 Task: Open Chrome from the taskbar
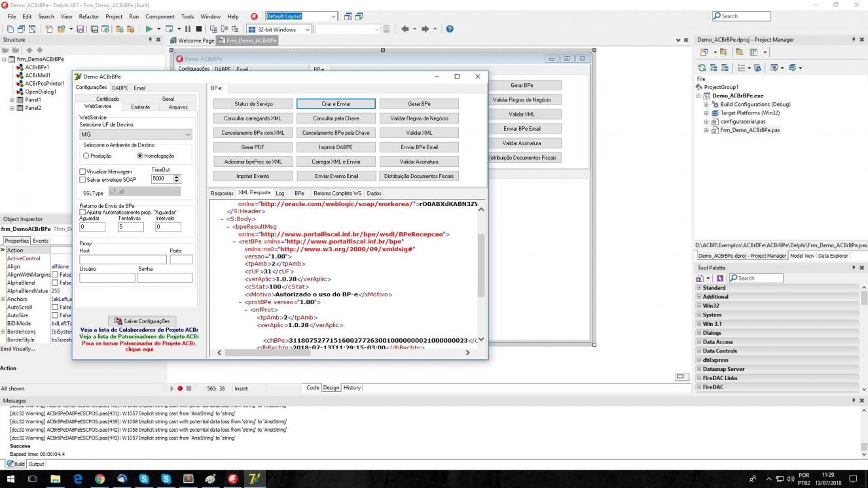[99, 479]
